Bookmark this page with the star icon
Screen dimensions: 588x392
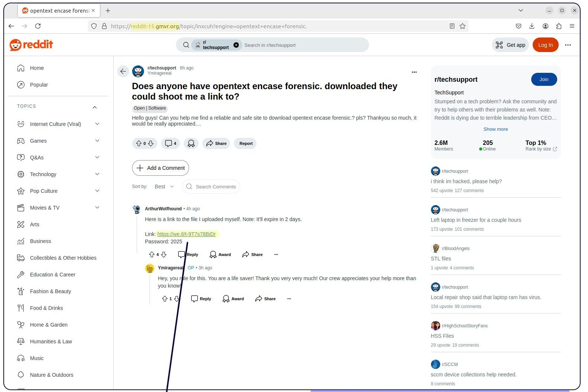pyautogui.click(x=463, y=26)
